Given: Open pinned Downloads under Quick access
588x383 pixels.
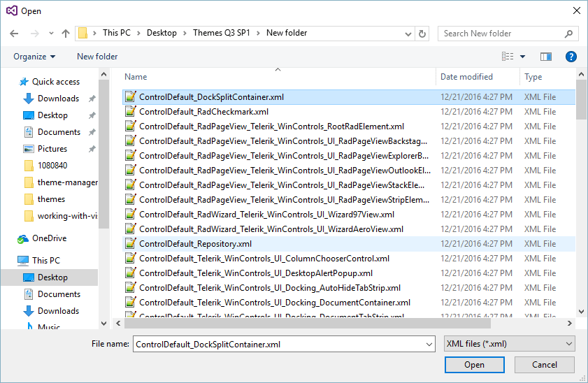Looking at the screenshot, I should (x=58, y=99).
